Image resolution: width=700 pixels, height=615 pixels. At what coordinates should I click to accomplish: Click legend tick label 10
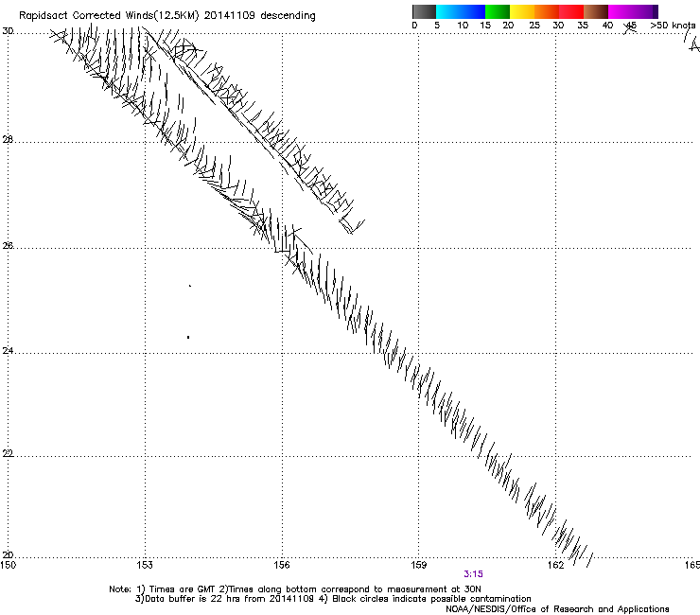click(x=463, y=26)
